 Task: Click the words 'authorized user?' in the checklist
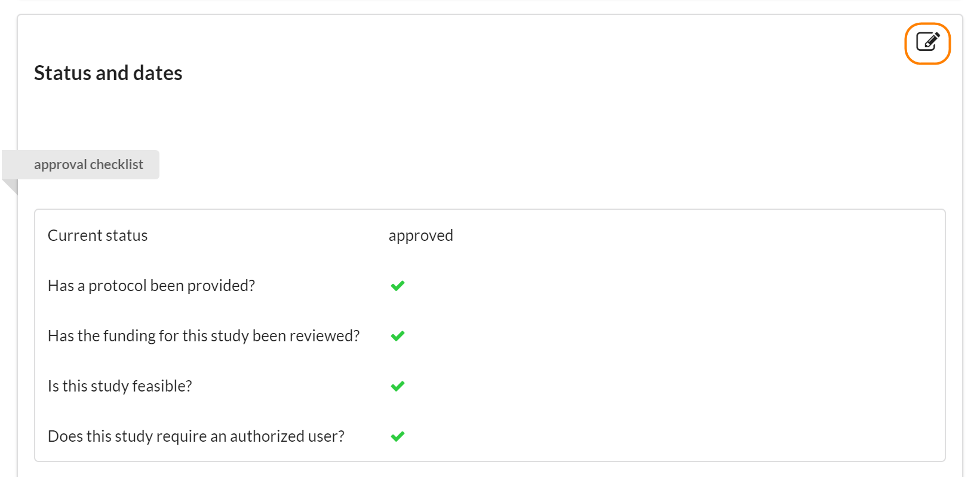click(287, 436)
